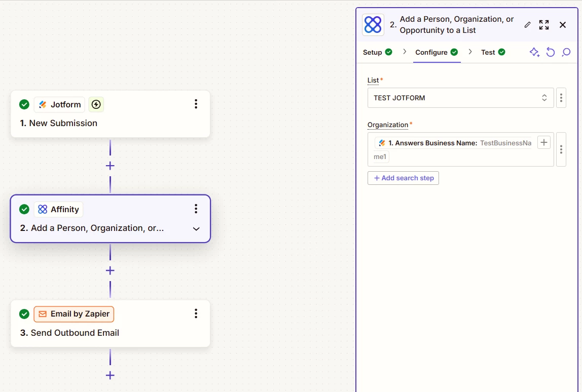This screenshot has width=582, height=392.
Task: Add step between Affinity and Email
Action: coord(110,270)
